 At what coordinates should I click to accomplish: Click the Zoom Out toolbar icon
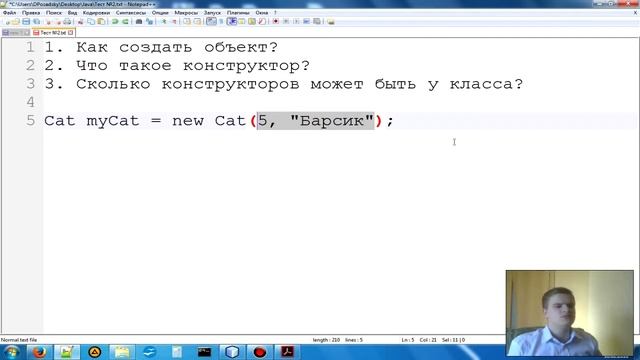point(174,21)
